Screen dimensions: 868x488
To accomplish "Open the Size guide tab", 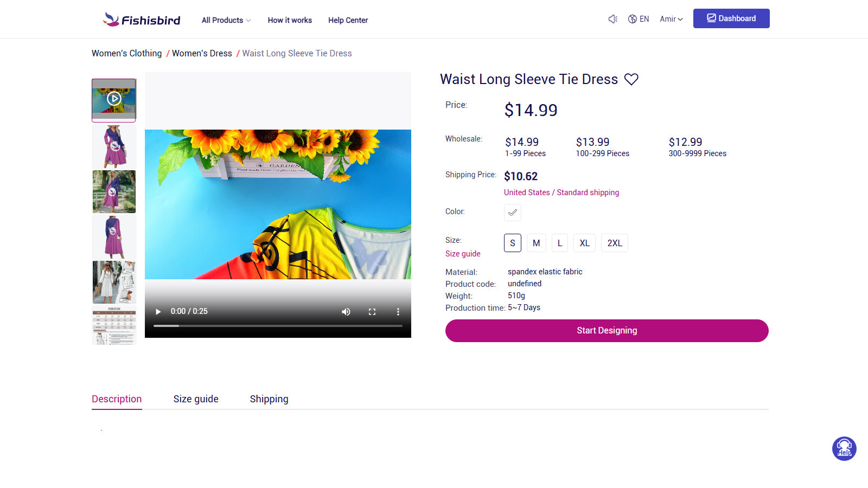I will tap(196, 399).
